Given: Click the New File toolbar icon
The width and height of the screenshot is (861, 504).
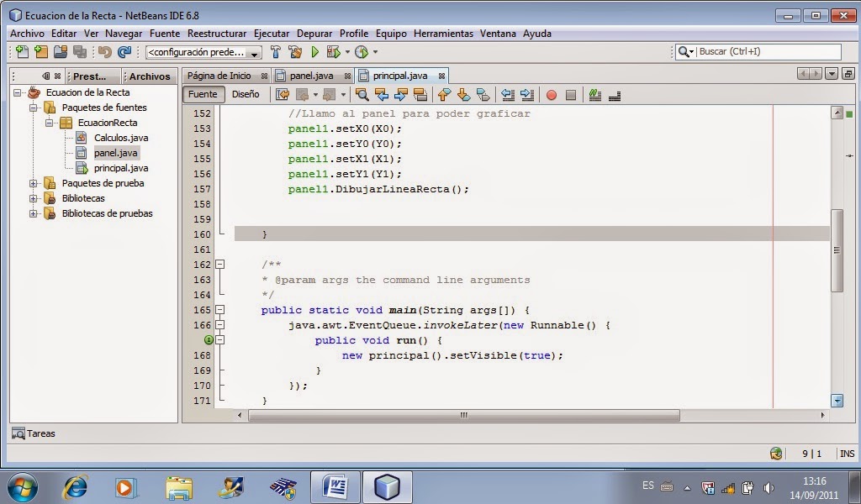Looking at the screenshot, I should (22, 52).
